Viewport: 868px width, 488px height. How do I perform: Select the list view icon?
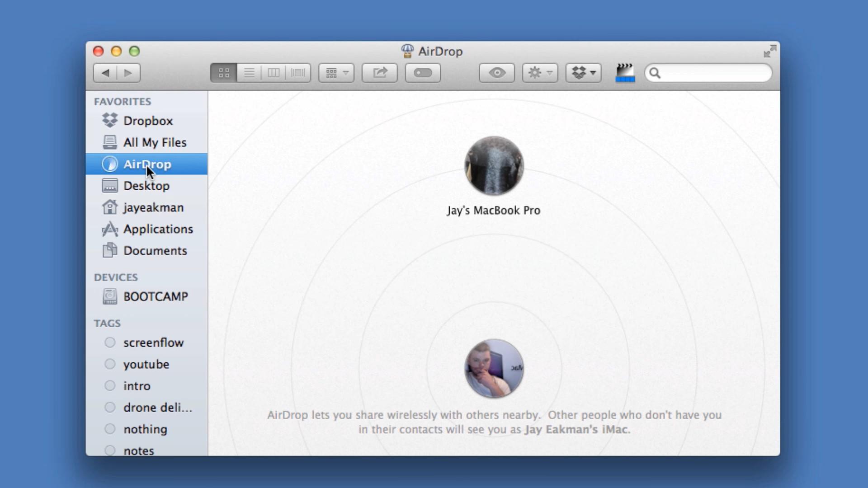pos(249,73)
